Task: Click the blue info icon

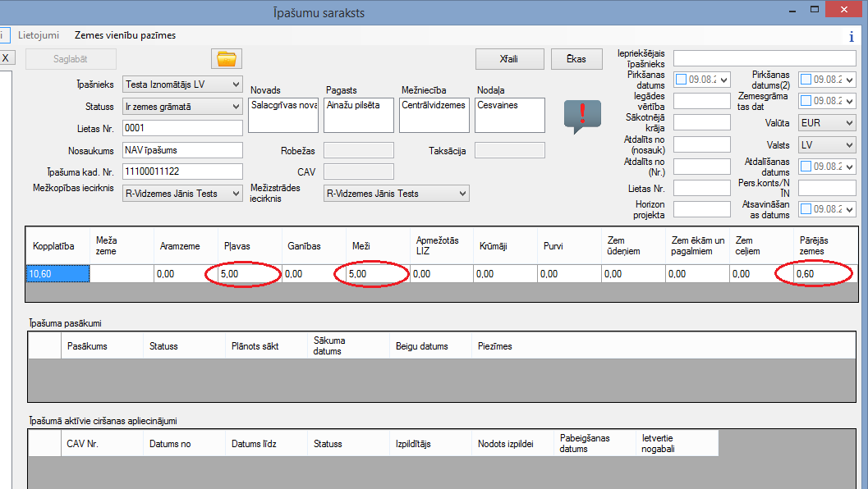Action: (x=851, y=37)
